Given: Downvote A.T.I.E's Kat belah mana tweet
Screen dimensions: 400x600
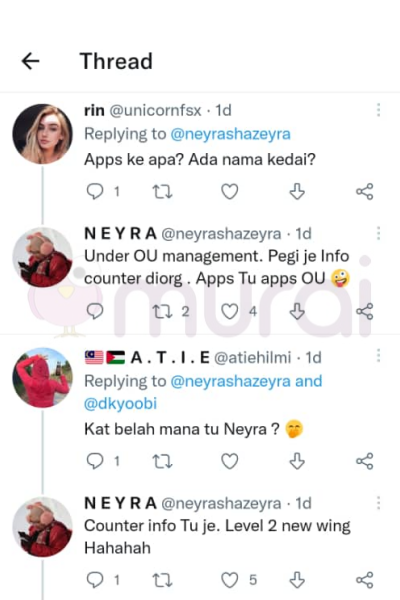Looking at the screenshot, I should coord(297,461).
